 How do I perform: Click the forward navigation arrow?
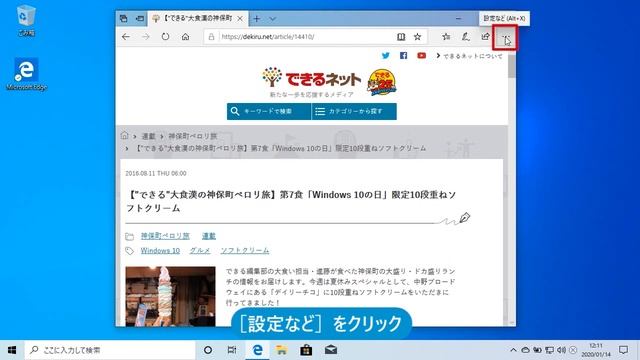point(146,37)
